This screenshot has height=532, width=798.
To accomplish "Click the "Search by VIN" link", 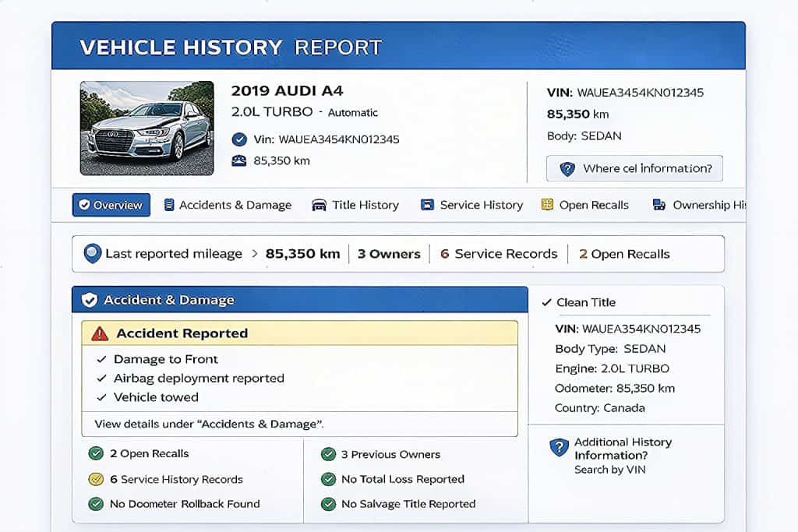I will 609,470.
